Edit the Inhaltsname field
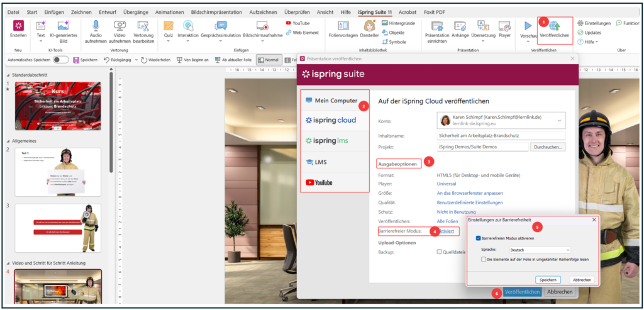 pyautogui.click(x=501, y=135)
